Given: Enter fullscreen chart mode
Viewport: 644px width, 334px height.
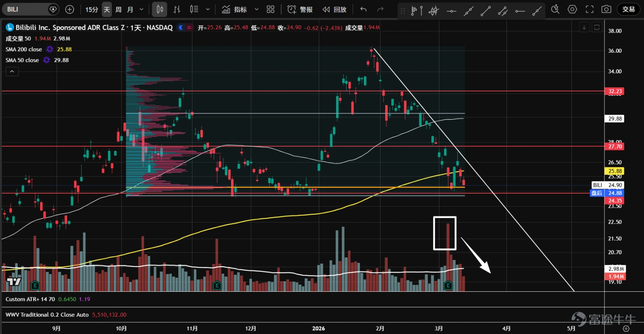Looking at the screenshot, I should [590, 9].
